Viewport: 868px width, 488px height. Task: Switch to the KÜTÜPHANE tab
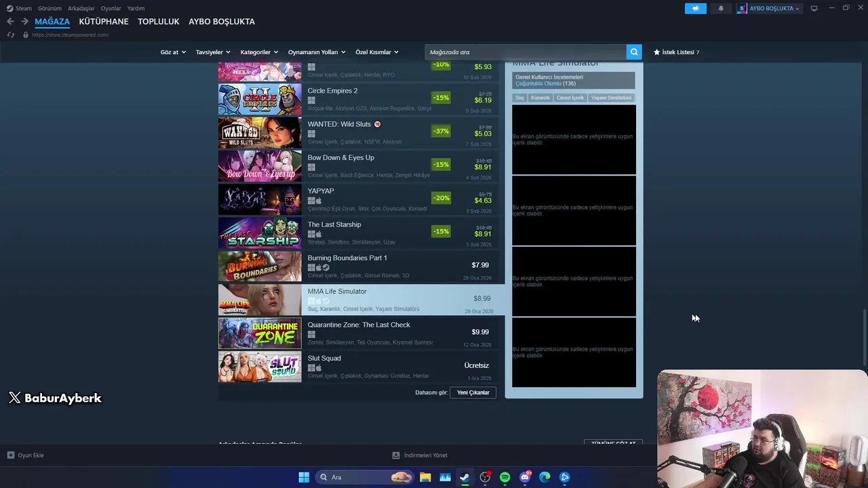[104, 21]
